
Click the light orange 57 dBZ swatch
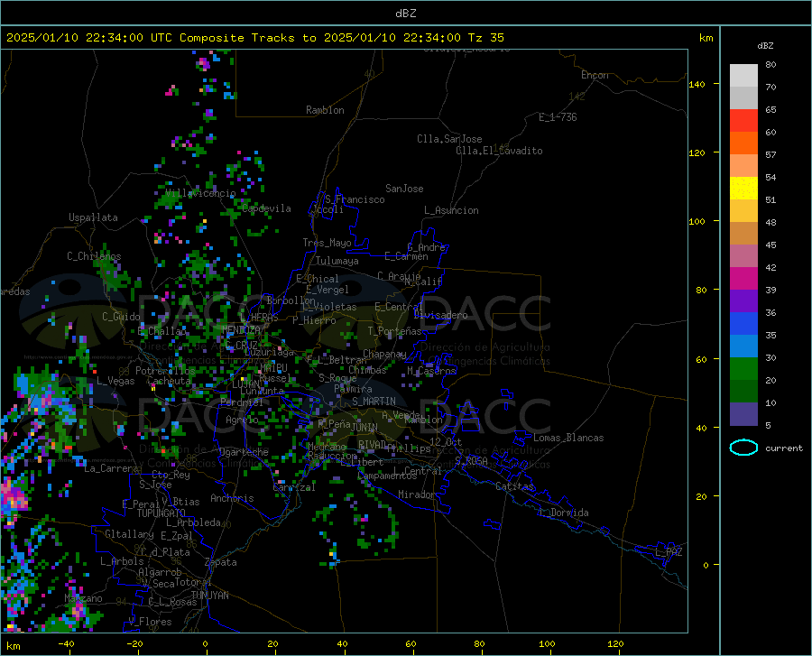(743, 166)
